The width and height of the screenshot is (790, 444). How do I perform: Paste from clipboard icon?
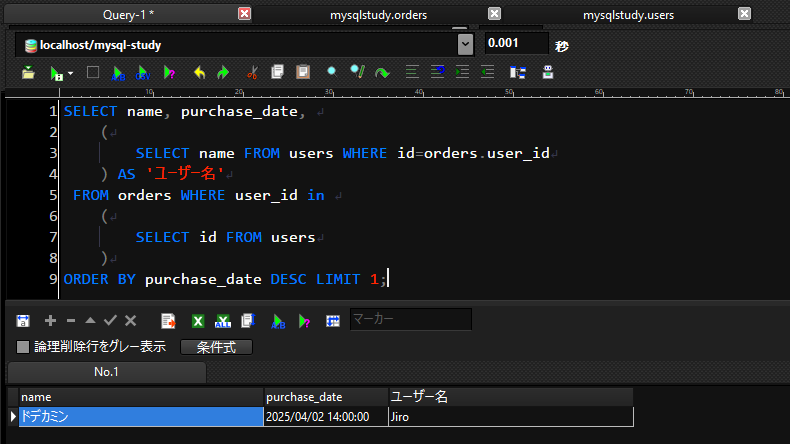(x=303, y=72)
